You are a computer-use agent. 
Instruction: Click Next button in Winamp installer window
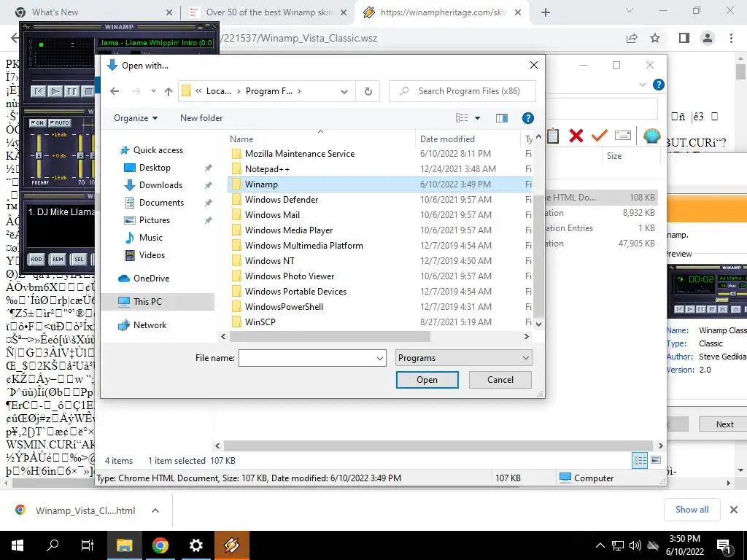[x=724, y=424]
